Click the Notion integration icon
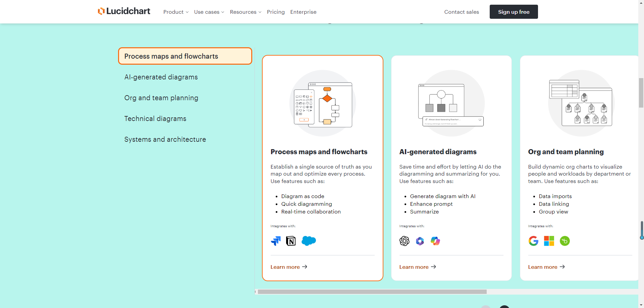The width and height of the screenshot is (644, 308). coord(291,241)
